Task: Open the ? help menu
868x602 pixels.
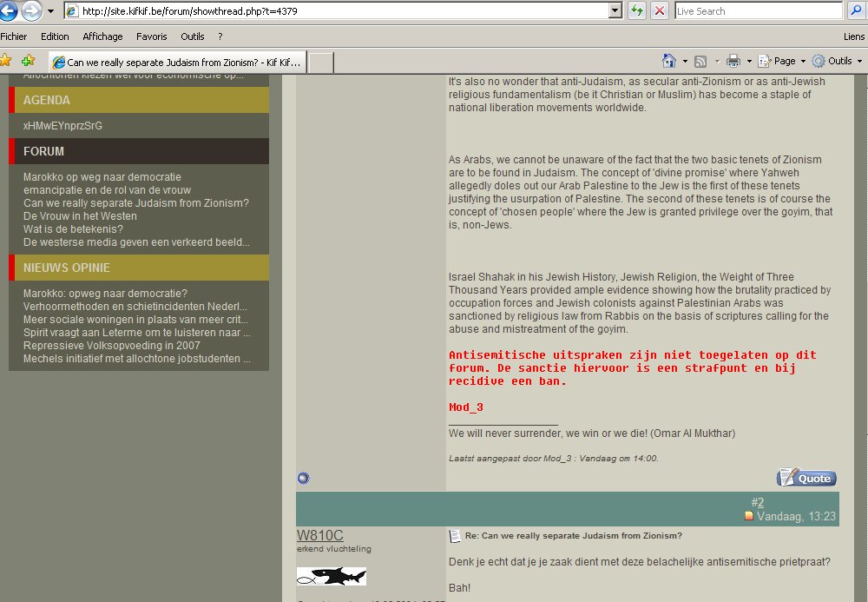Action: pos(220,36)
